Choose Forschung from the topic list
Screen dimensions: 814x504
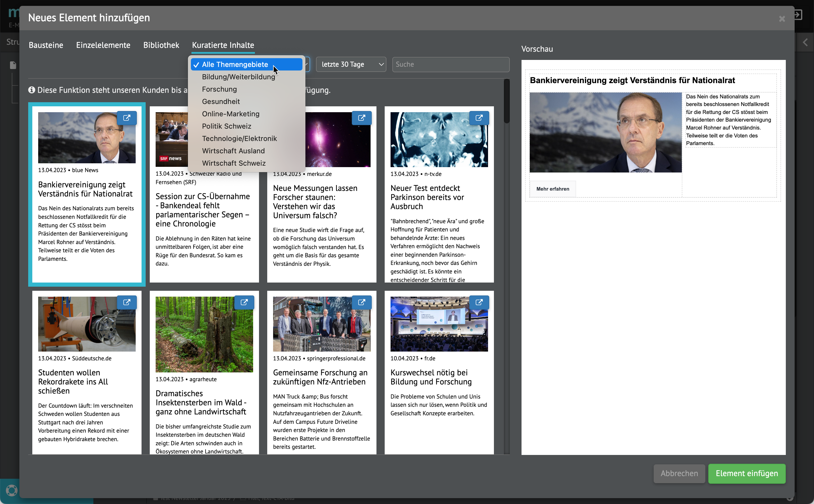(247, 89)
